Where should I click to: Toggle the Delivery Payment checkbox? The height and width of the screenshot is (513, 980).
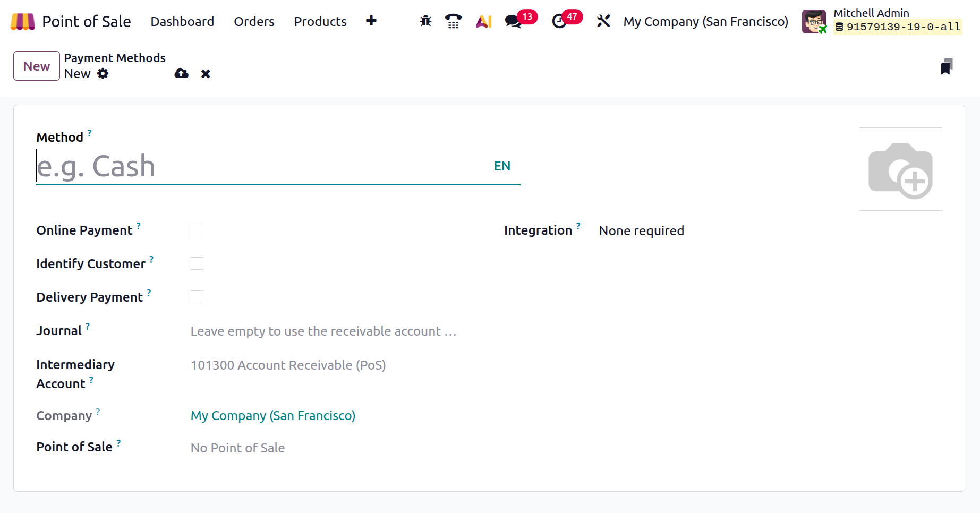[197, 297]
